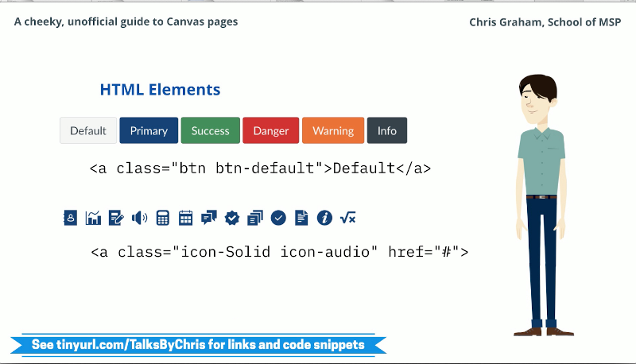Click the red Danger button
Viewport: 636px width, 364px height.
tap(271, 131)
